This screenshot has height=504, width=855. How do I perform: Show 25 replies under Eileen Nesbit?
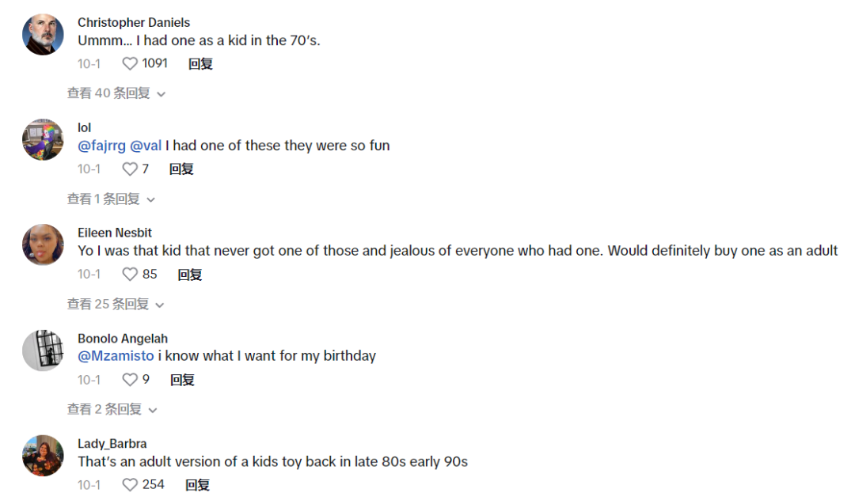[x=116, y=304]
